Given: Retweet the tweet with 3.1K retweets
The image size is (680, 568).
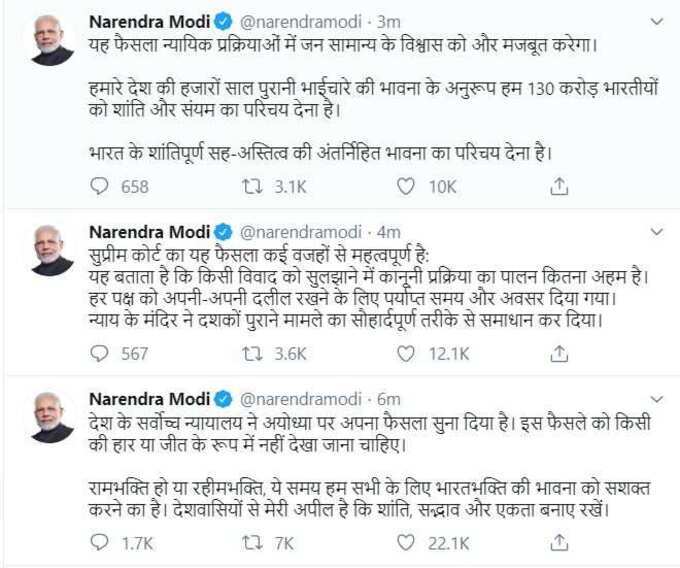Looking at the screenshot, I should click(x=252, y=186).
